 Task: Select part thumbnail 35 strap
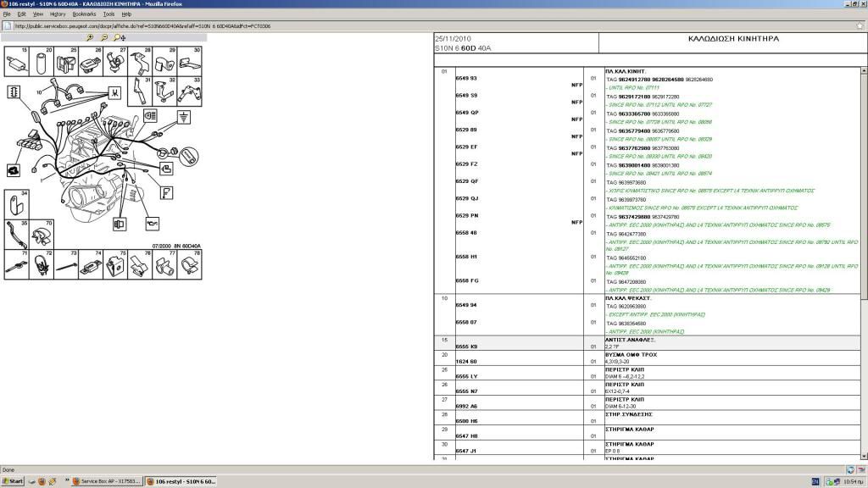coord(17,234)
